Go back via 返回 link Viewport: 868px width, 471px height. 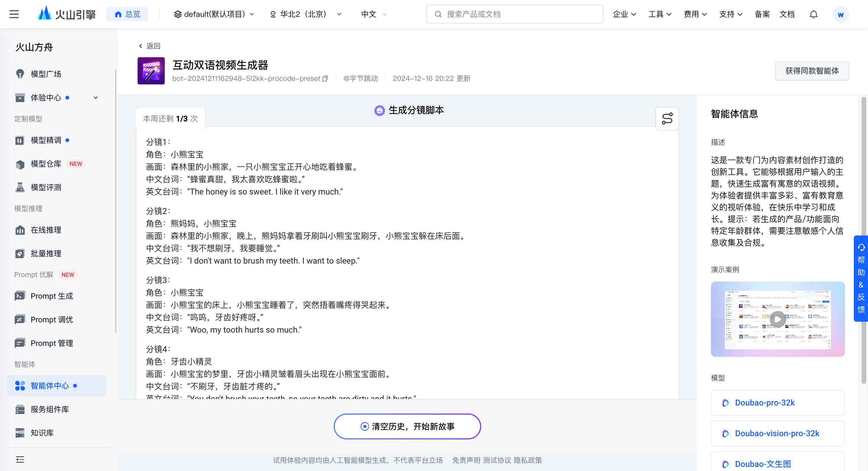[149, 46]
